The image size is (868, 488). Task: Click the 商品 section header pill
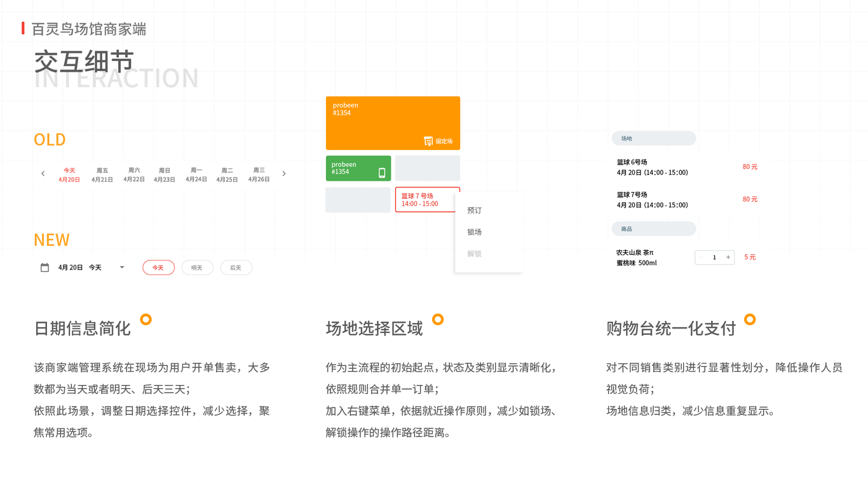pos(654,229)
